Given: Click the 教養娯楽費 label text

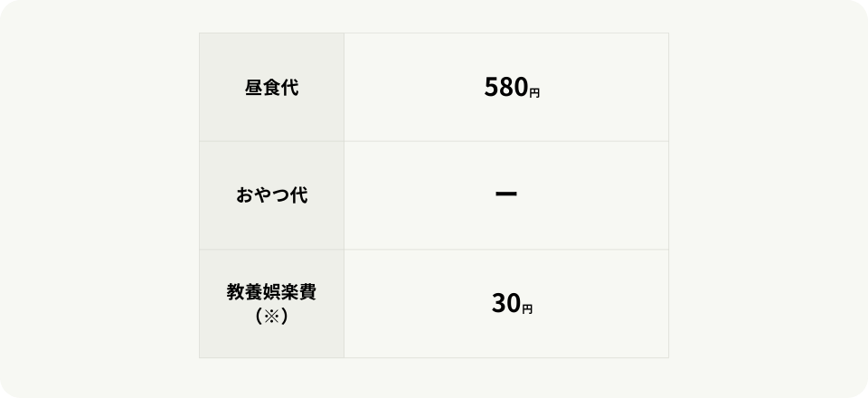Looking at the screenshot, I should tap(271, 293).
